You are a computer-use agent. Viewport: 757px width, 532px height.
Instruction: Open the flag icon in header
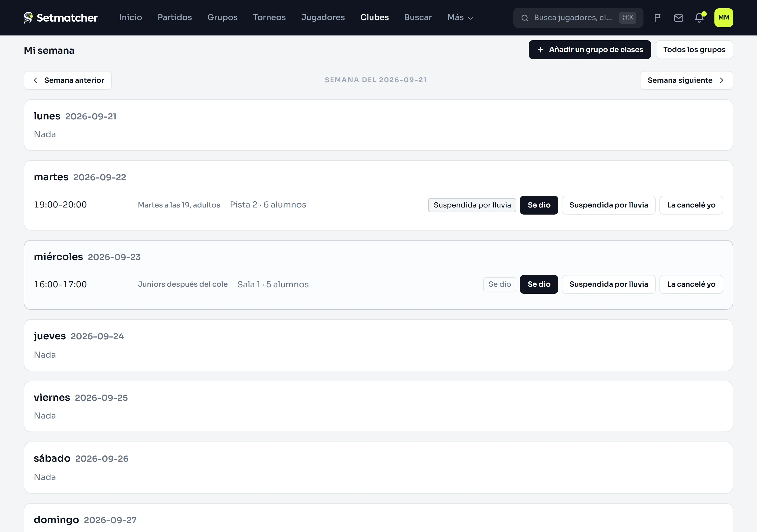click(657, 18)
